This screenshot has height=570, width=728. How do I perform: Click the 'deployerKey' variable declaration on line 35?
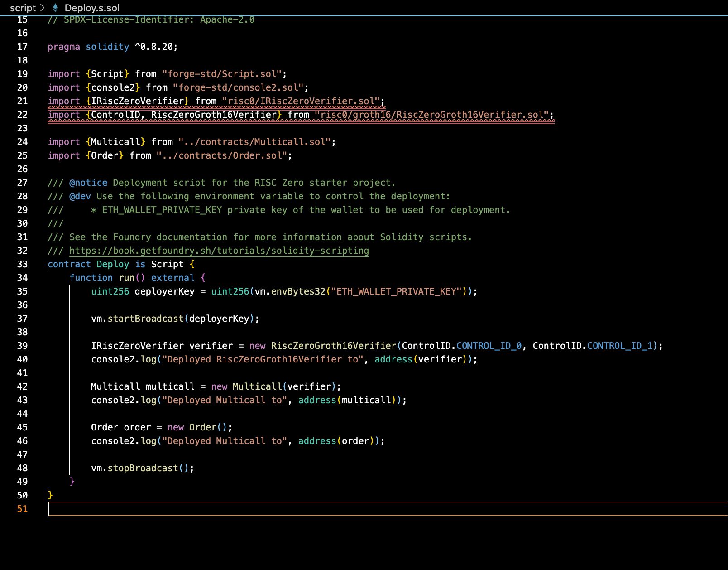(x=165, y=291)
